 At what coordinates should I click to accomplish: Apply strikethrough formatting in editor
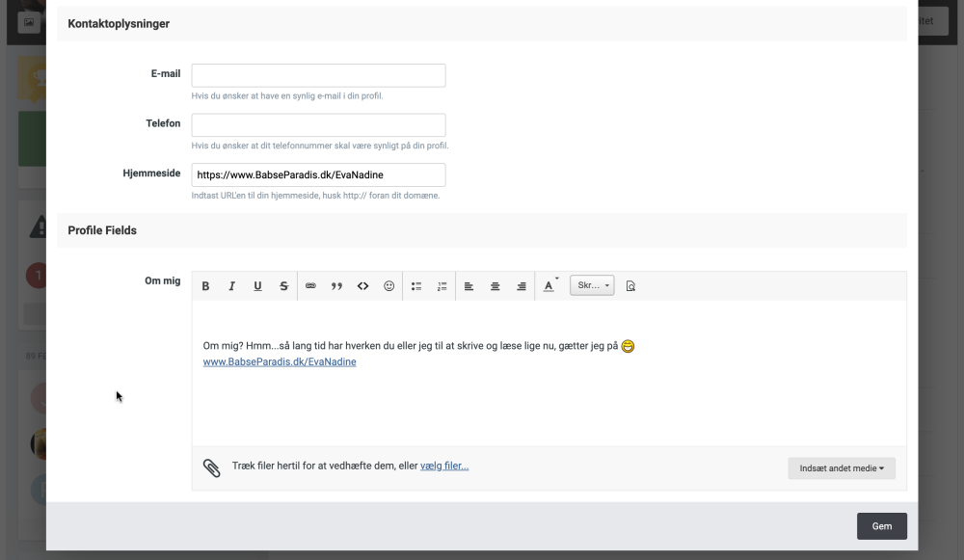[283, 286]
